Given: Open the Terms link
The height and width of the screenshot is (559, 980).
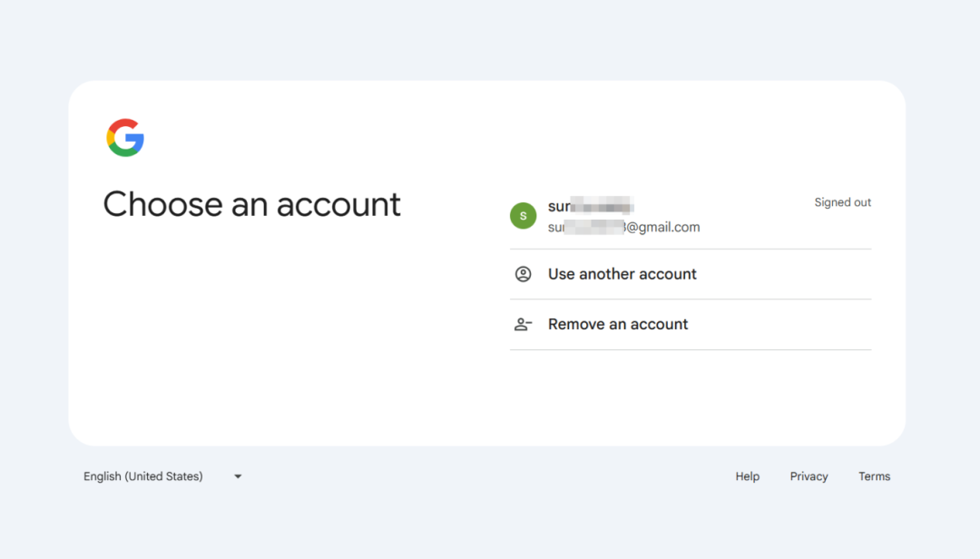Looking at the screenshot, I should coord(874,476).
